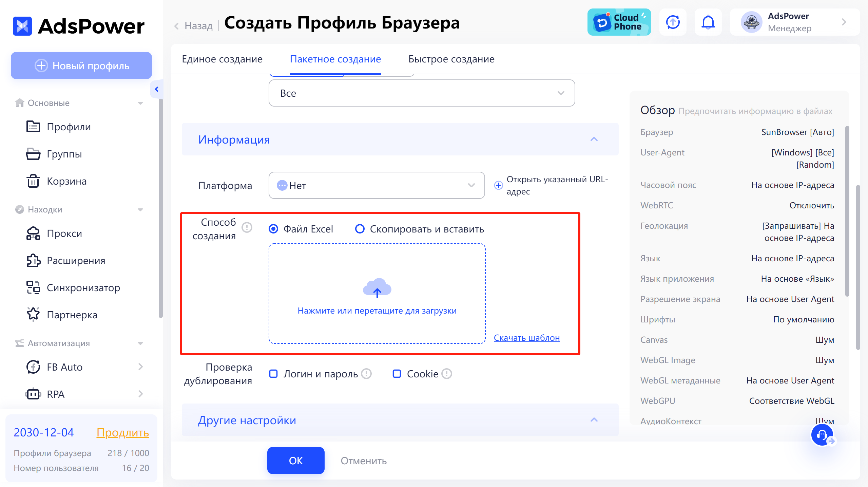Click the FB Auto facebook icon
The image size is (868, 487).
(33, 367)
